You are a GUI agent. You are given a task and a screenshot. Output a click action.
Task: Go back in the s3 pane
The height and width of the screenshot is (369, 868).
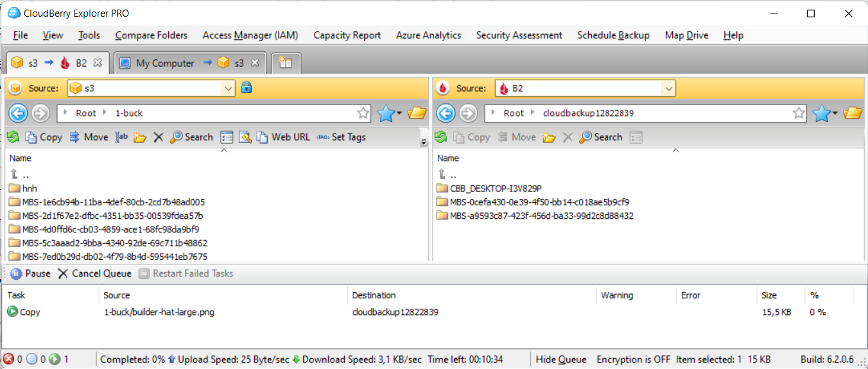point(18,113)
